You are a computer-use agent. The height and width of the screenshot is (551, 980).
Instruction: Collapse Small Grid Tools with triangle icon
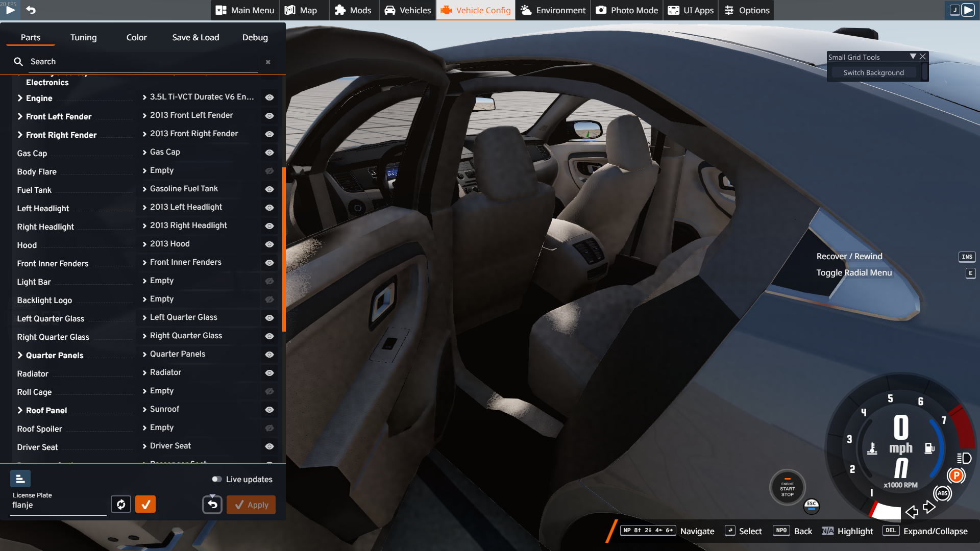tap(913, 57)
